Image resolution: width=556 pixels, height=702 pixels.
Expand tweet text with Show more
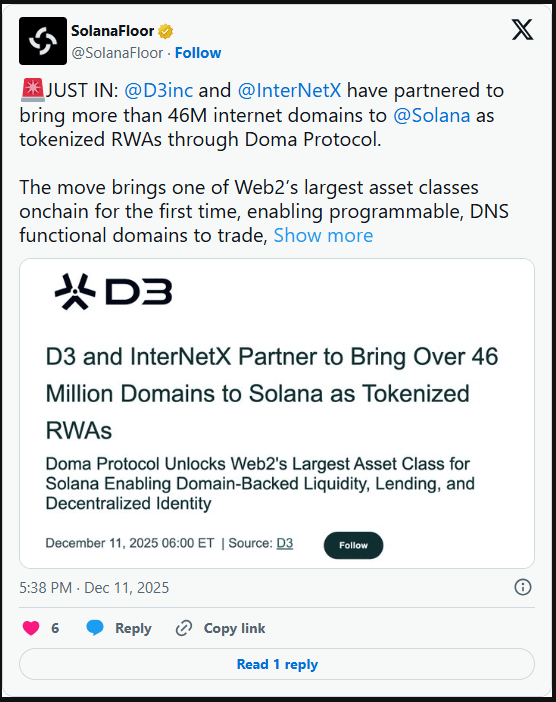[323, 235]
